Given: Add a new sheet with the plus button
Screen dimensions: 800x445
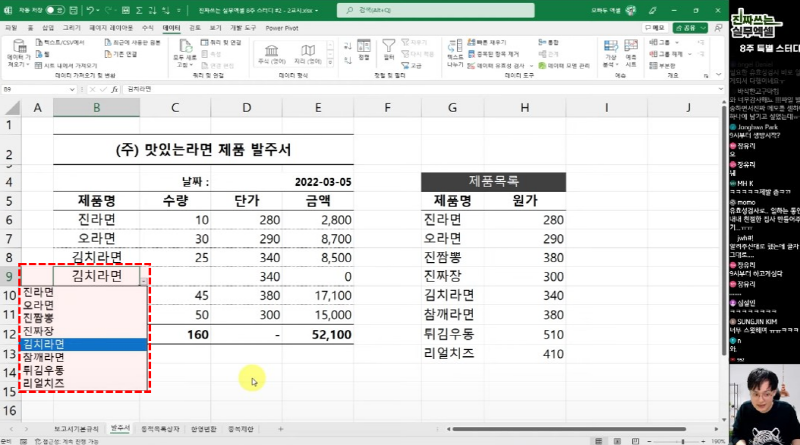Looking at the screenshot, I should [x=280, y=429].
